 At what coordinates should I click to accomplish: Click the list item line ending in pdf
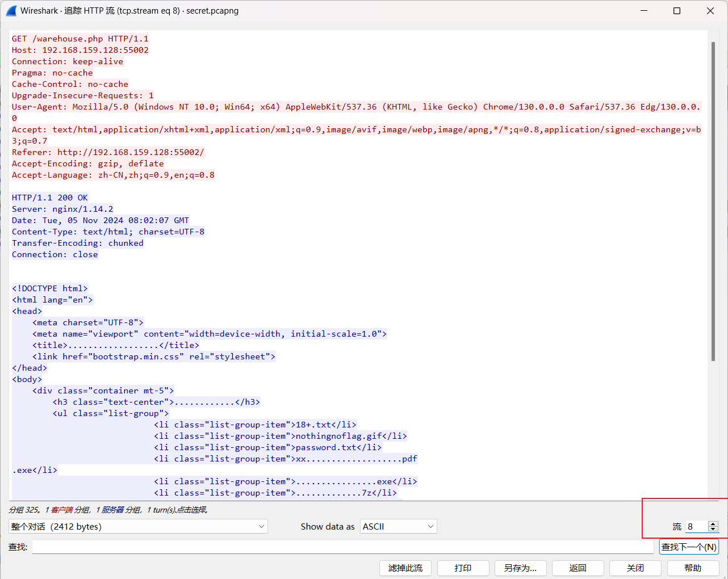[x=286, y=459]
